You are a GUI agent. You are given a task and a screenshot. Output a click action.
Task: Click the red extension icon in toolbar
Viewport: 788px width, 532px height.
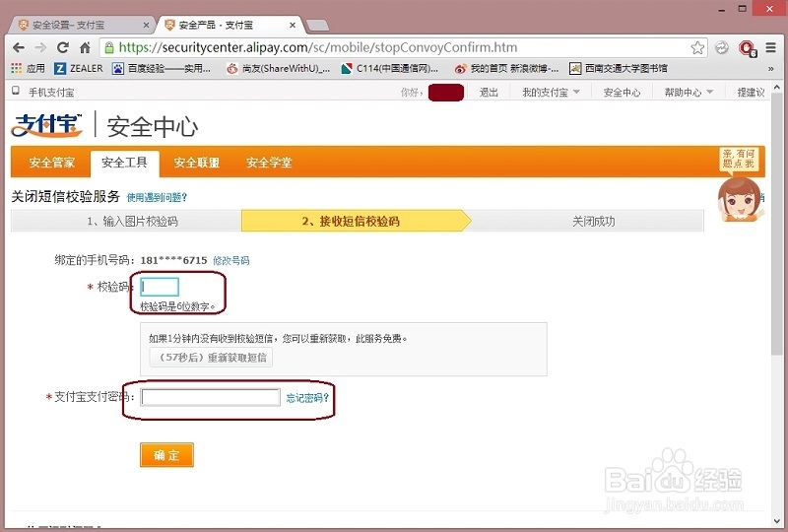pyautogui.click(x=748, y=48)
